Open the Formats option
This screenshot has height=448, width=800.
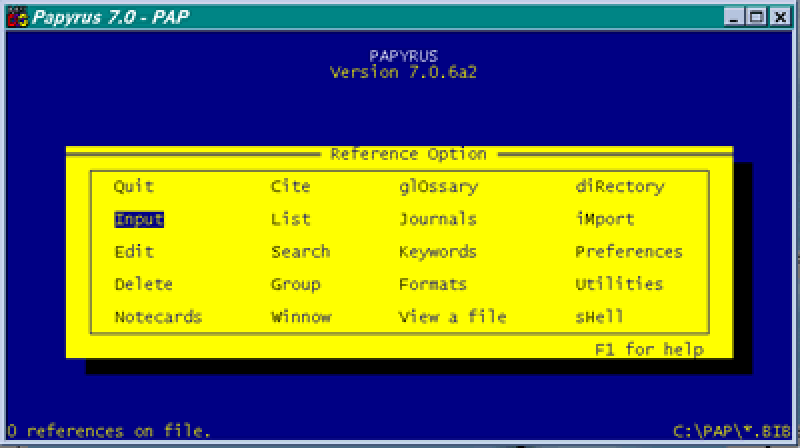(x=433, y=284)
